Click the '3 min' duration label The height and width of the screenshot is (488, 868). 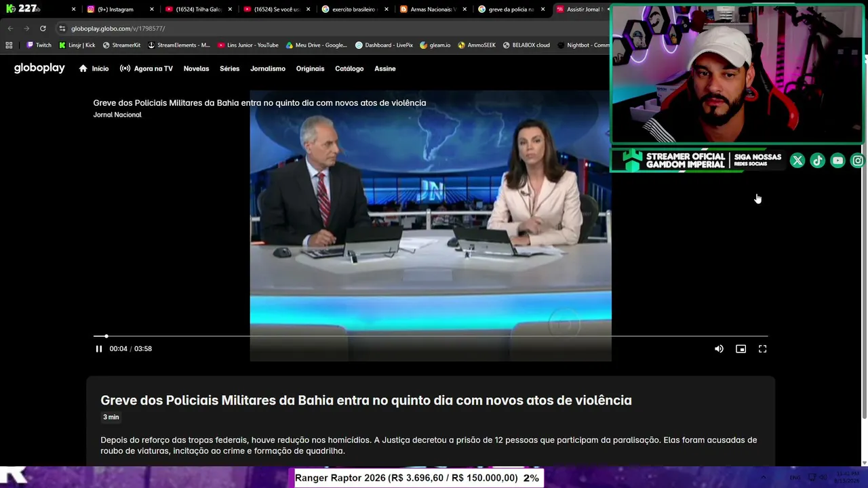(x=111, y=418)
